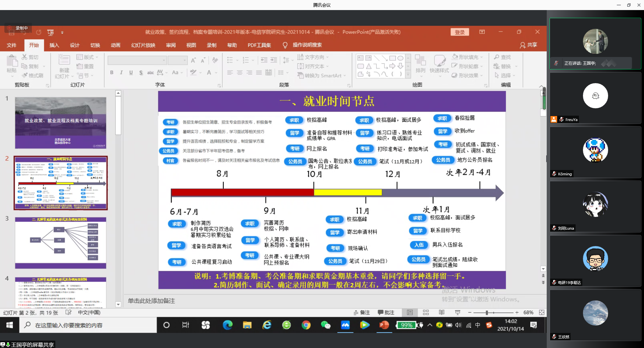Expand the 形状填充 dropdown
Screen dimensions: 644x348
click(x=482, y=57)
